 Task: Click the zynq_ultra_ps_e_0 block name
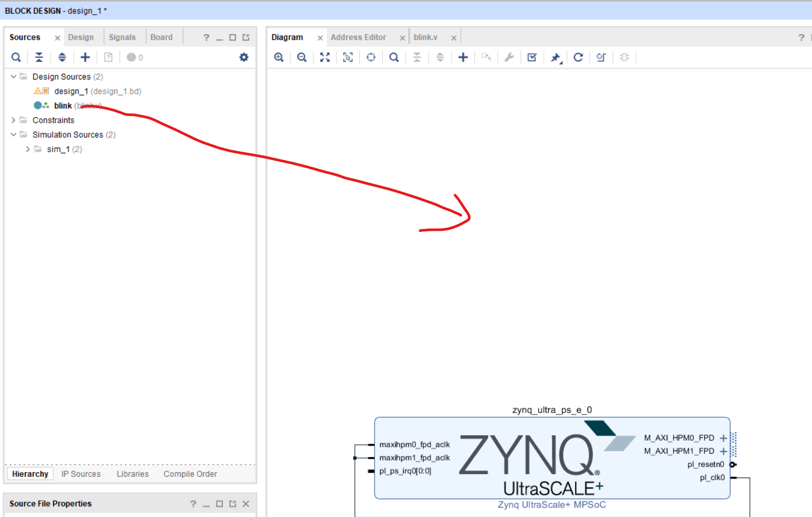click(x=552, y=410)
